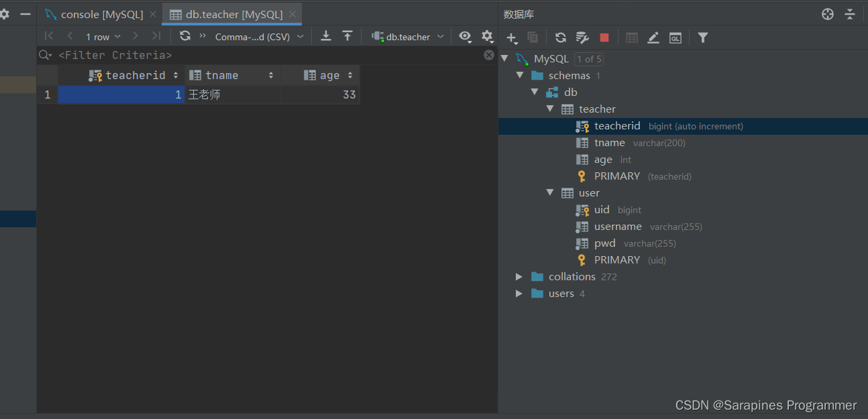Select PRIMARY (teacherid) key

coord(683,176)
